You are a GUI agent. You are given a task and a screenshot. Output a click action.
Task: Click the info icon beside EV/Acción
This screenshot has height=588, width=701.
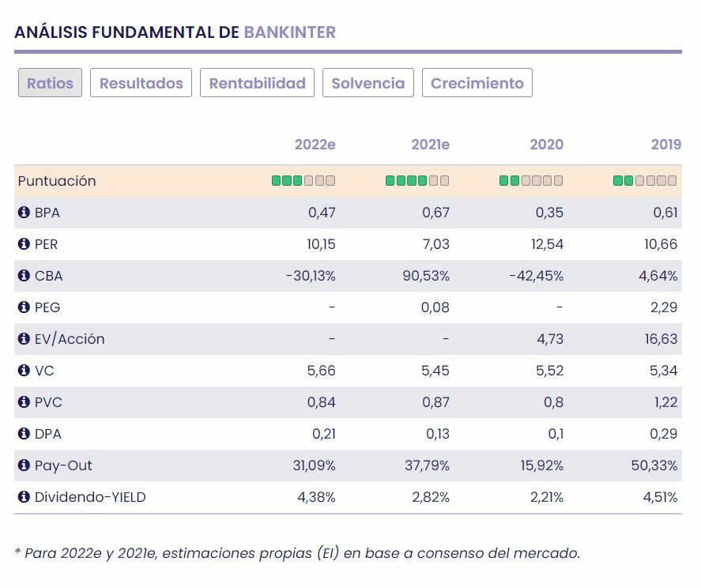[24, 339]
